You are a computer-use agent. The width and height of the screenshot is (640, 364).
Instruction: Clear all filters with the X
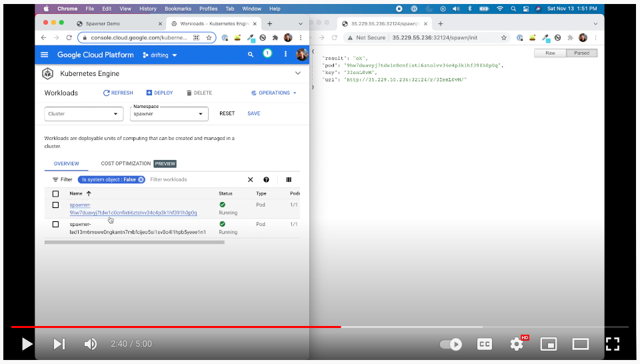tap(250, 179)
